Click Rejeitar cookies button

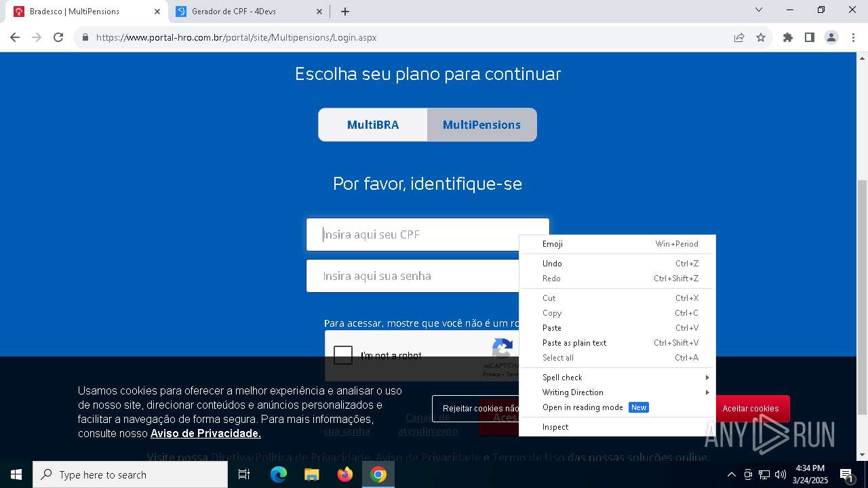click(476, 409)
